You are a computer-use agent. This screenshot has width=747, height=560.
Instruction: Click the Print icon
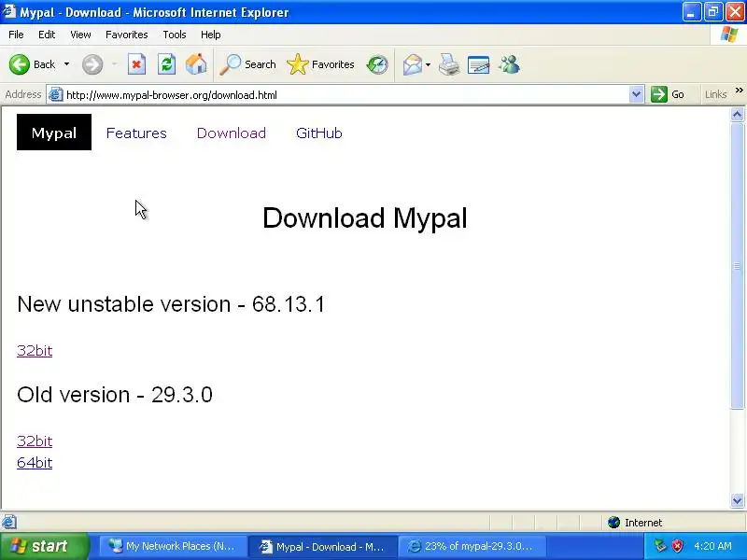click(449, 64)
